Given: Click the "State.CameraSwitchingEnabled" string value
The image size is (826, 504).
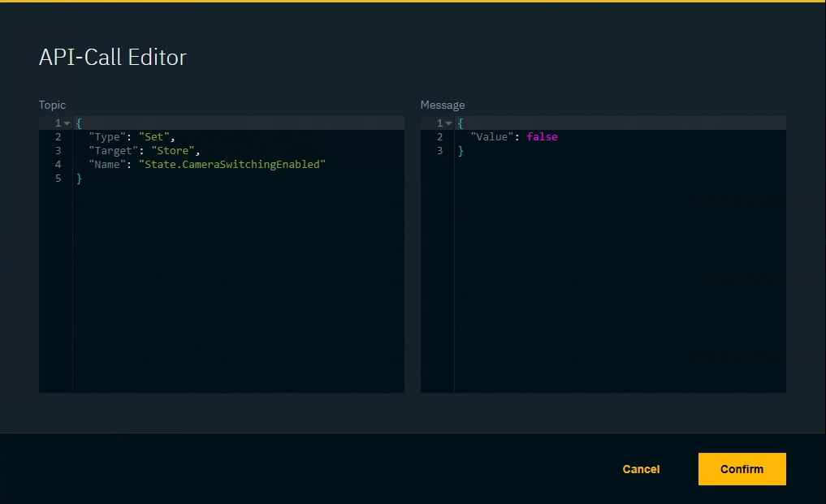Looking at the screenshot, I should (232, 165).
